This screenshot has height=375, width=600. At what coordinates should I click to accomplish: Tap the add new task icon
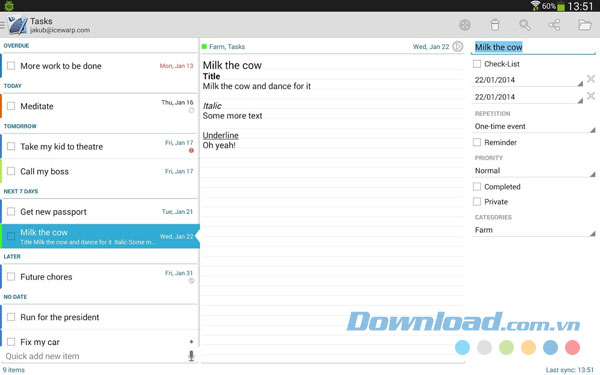(x=465, y=25)
